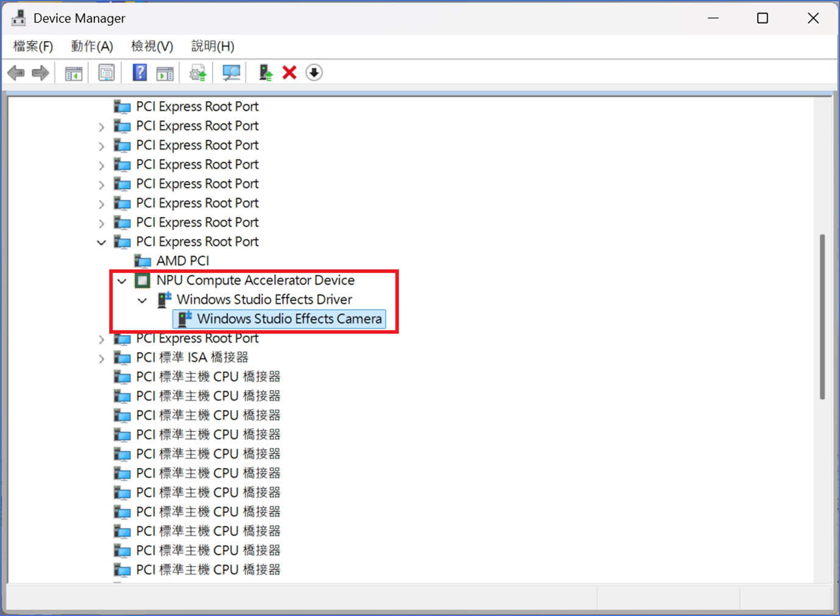This screenshot has height=616, width=840.
Task: Click Disable device down-arrow icon
Action: coord(314,73)
